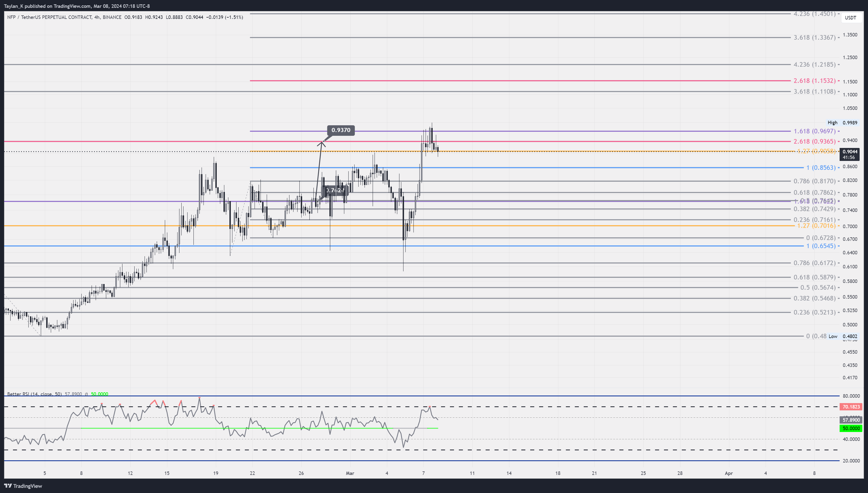
Task: Select the 4.236 (1.2185) Fibonacci label
Action: pyautogui.click(x=815, y=64)
